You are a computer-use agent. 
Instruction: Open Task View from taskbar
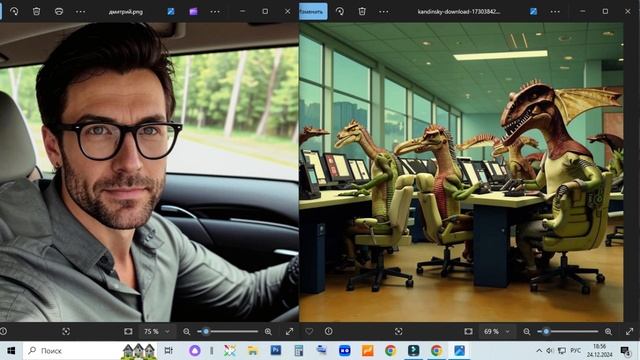(168, 351)
